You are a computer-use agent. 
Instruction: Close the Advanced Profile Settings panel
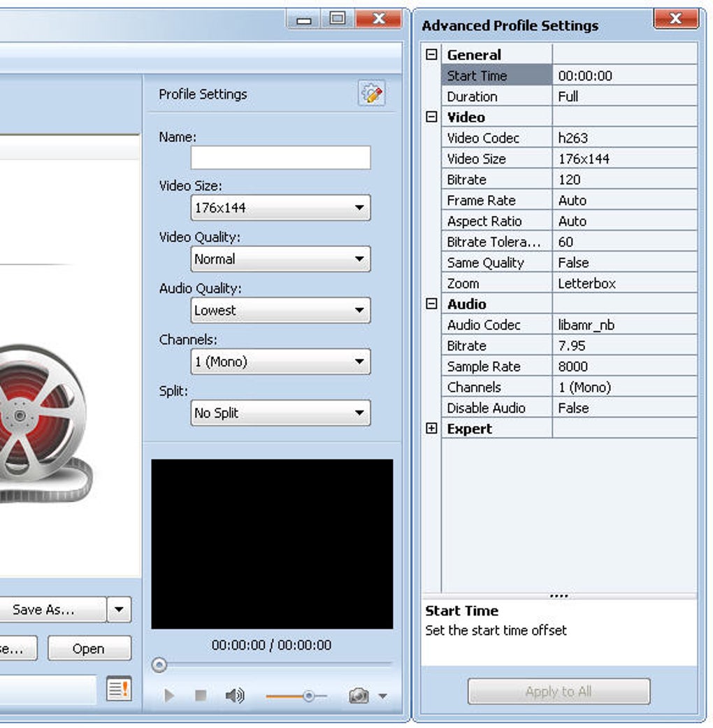(676, 19)
